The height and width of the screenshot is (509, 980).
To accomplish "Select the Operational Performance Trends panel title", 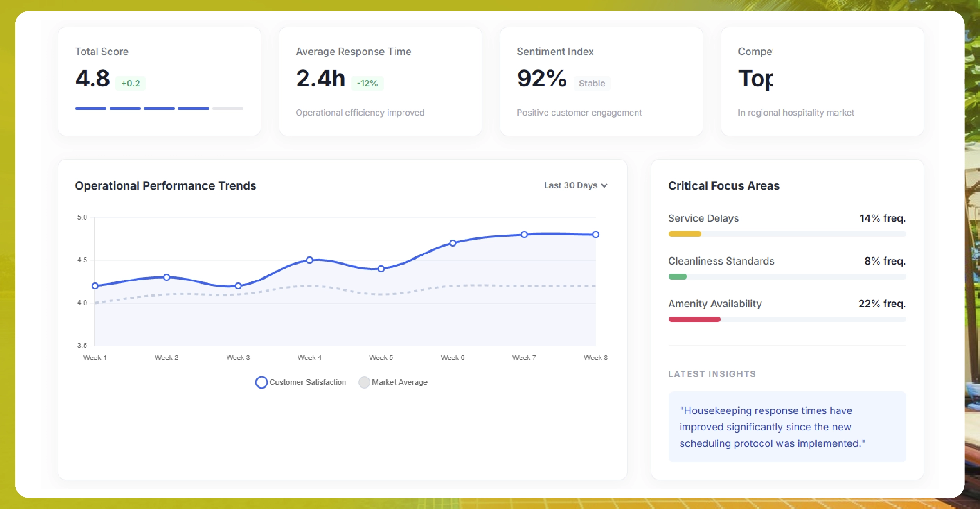I will point(165,185).
